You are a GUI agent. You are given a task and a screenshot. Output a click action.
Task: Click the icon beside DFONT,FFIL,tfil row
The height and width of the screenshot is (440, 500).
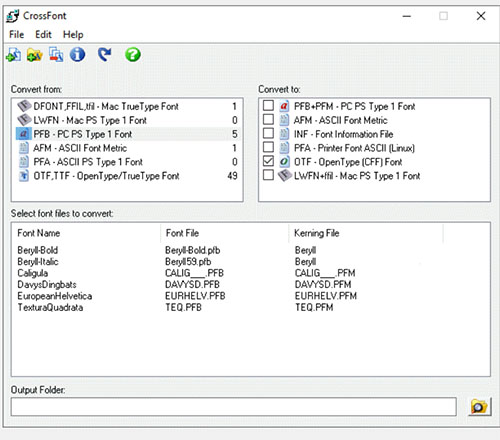(x=24, y=106)
